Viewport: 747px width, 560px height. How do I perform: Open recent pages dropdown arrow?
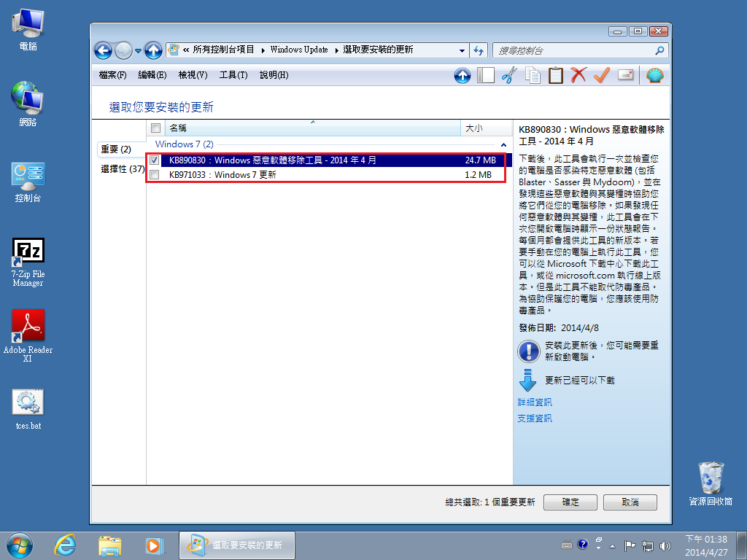coord(138,50)
